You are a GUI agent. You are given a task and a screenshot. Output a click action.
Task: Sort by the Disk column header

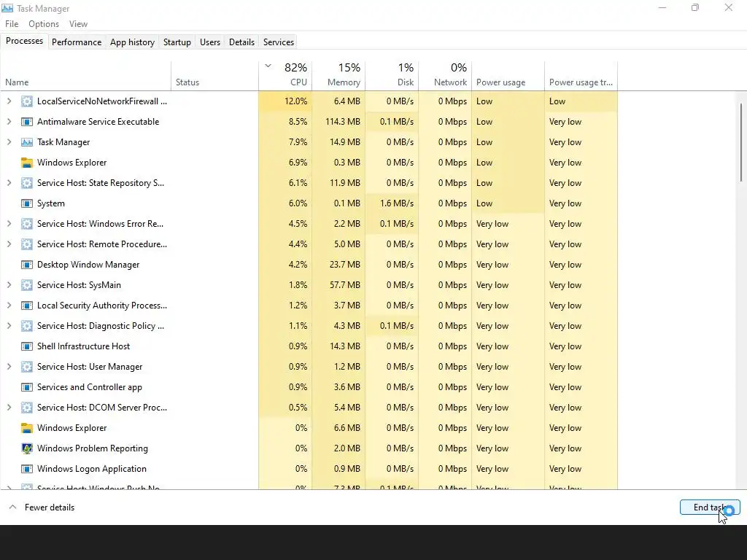point(392,76)
